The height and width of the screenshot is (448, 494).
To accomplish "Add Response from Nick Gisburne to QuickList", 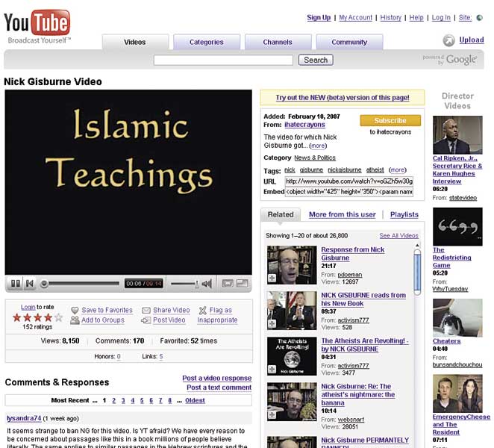I will (x=272, y=278).
